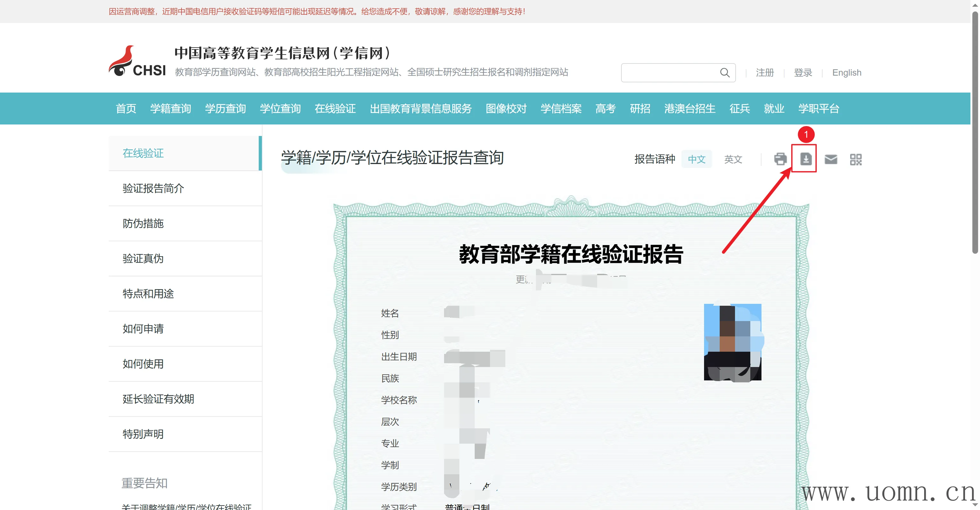Open 学籍查询 in navigation bar
980x510 pixels.
(170, 109)
